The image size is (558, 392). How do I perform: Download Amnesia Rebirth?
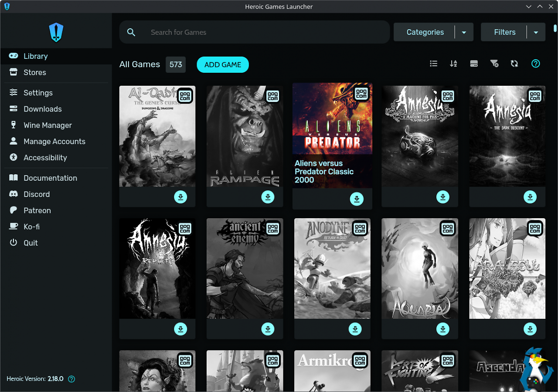[x=180, y=329]
